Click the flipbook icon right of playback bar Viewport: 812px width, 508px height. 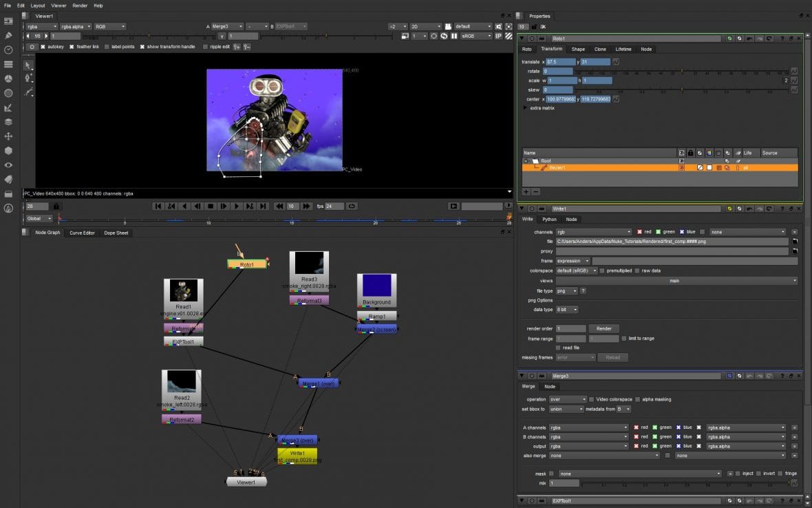(x=453, y=206)
